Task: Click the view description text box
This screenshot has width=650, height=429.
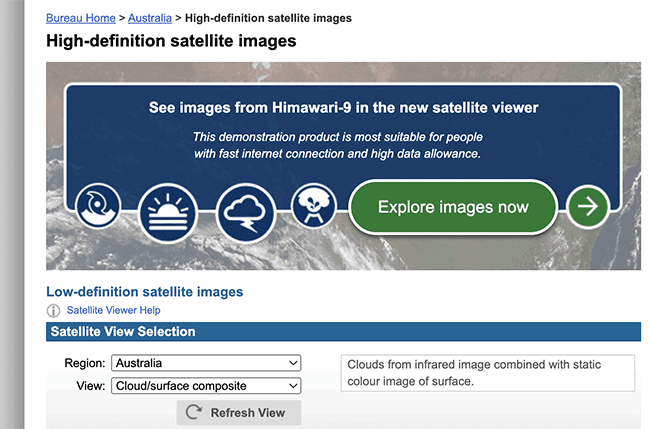Action: pos(488,373)
